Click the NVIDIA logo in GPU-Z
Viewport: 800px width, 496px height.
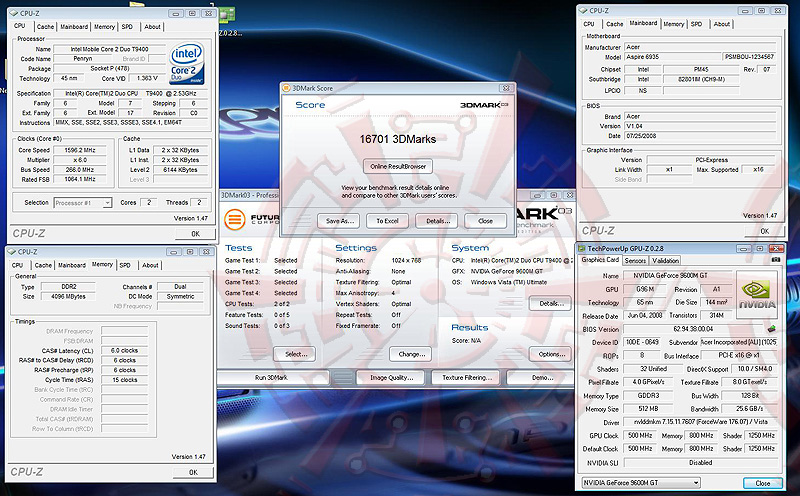757,295
